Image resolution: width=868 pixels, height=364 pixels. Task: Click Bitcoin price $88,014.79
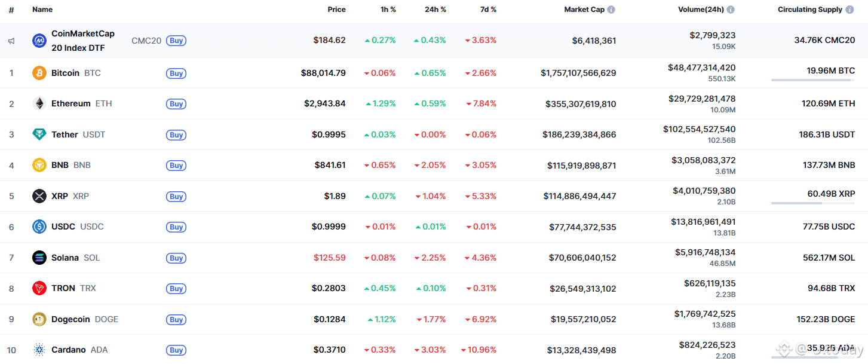323,73
